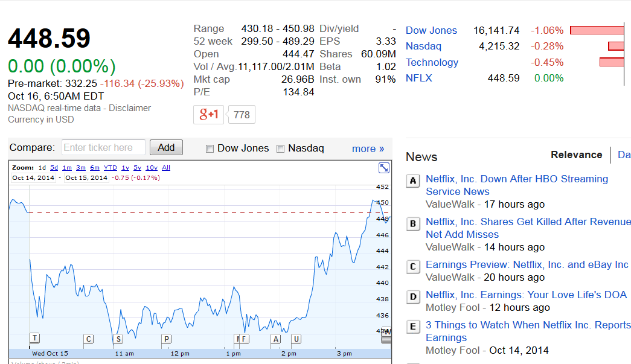The image size is (631, 364).
Task: Click the Oct 14, 2014 start date field
Action: click(33, 178)
